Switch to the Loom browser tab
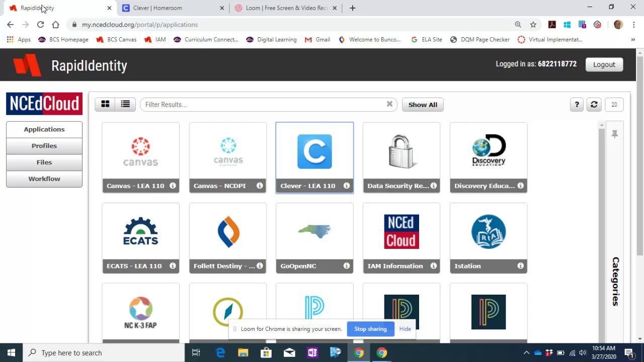The height and width of the screenshot is (362, 644). [285, 8]
